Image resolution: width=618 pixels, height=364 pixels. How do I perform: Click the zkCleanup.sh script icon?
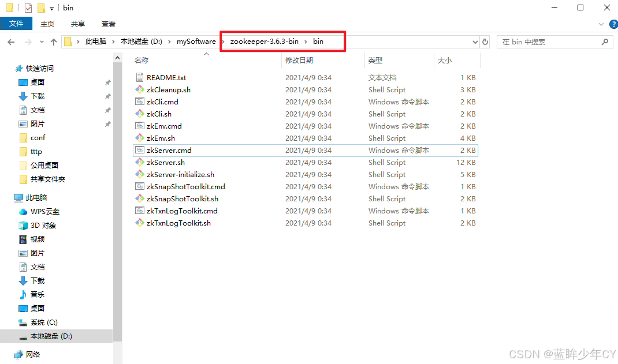click(x=139, y=90)
